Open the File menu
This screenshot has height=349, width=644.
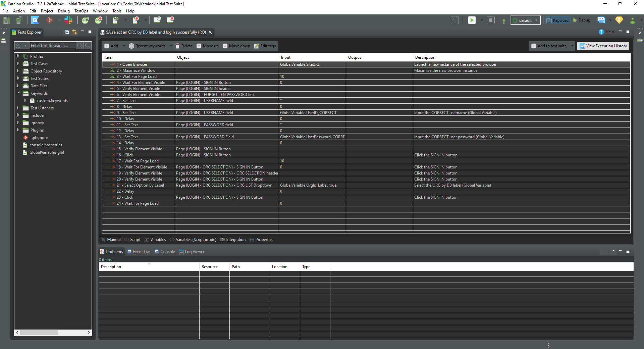[x=5, y=11]
